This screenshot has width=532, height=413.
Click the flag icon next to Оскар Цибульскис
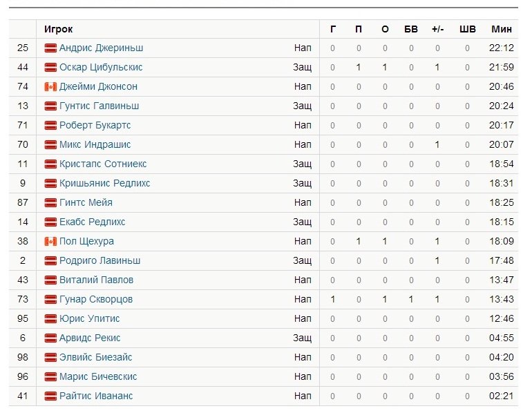[x=50, y=68]
